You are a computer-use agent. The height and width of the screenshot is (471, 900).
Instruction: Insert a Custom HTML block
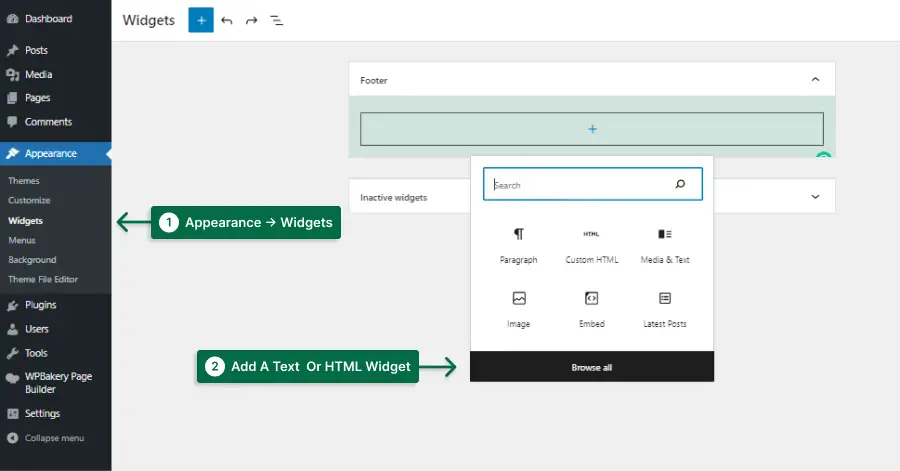pos(592,246)
